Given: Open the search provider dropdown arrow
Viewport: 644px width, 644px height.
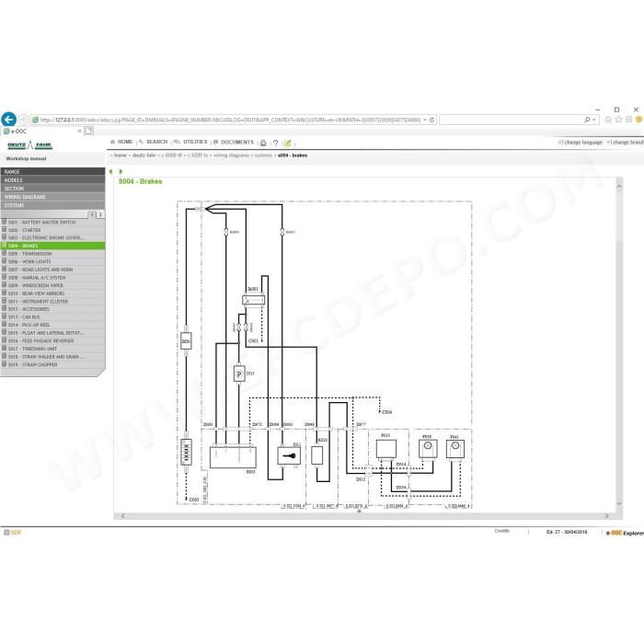Looking at the screenshot, I should 594,120.
